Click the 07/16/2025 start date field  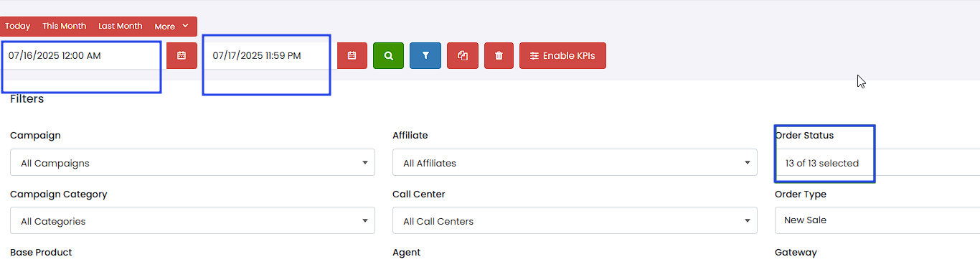coord(81,55)
